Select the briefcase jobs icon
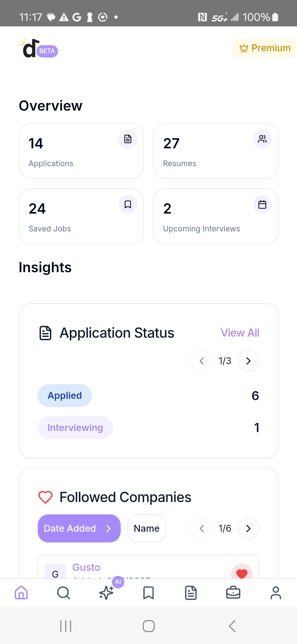 tap(233, 593)
